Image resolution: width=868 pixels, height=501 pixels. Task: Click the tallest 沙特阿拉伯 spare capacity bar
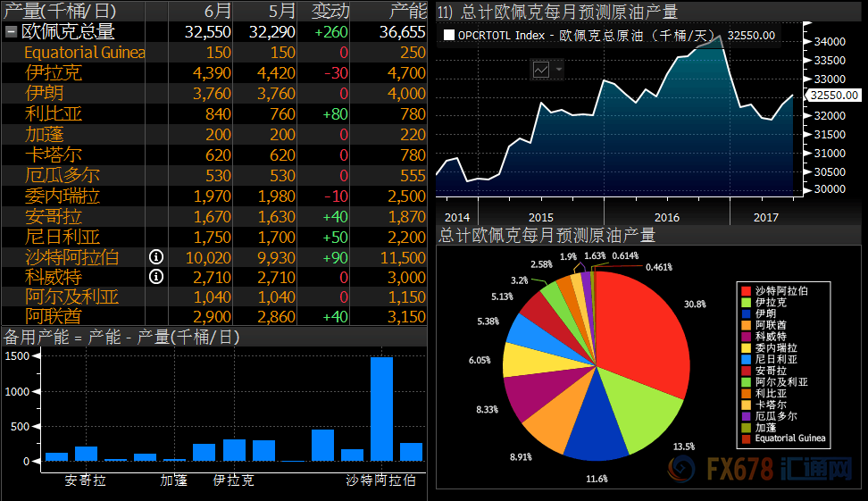coord(381,409)
